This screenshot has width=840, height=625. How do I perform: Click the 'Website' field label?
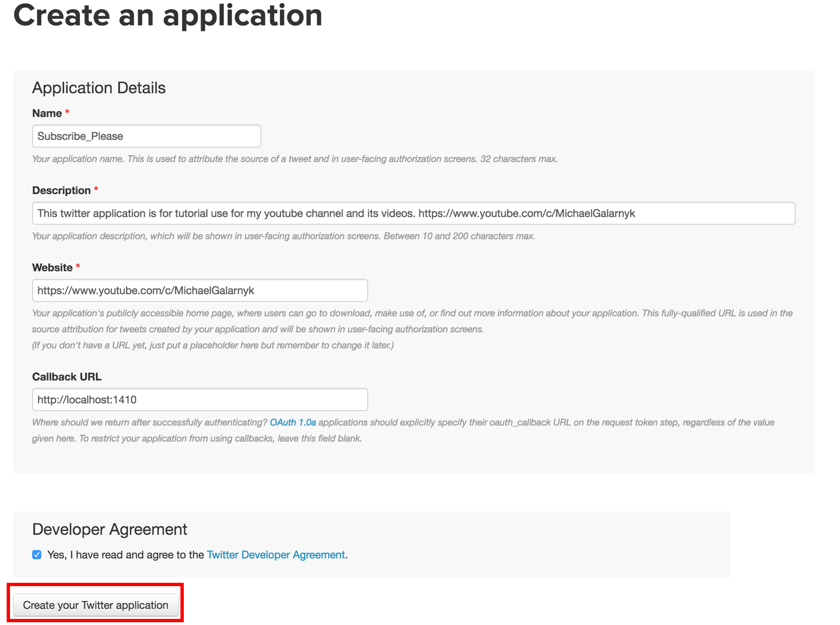(53, 268)
